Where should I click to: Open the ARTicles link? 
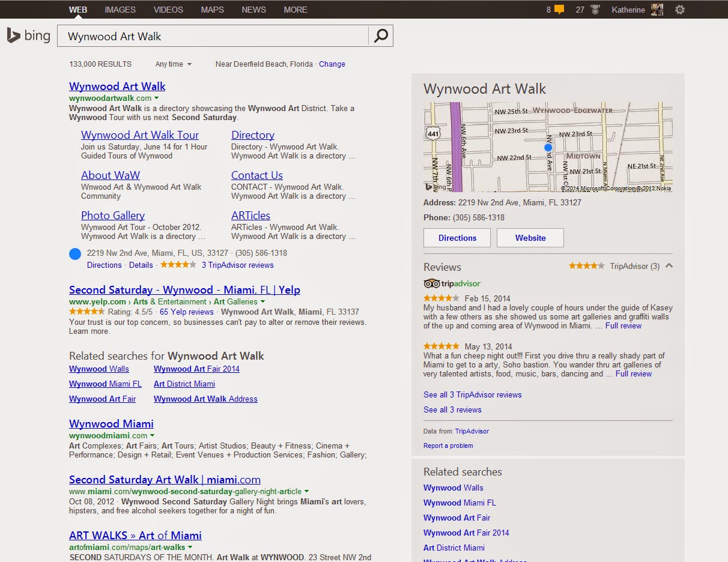click(x=251, y=216)
